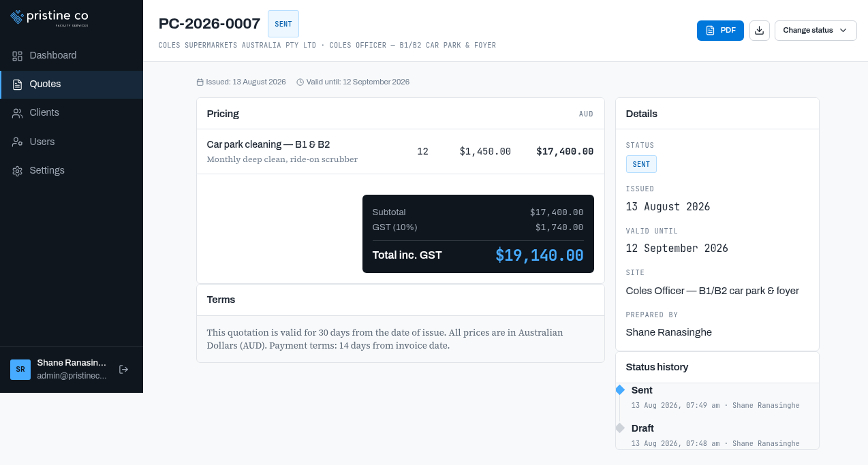Click the Pristine Co logo
Viewport: 868px width, 465px height.
pos(49,16)
